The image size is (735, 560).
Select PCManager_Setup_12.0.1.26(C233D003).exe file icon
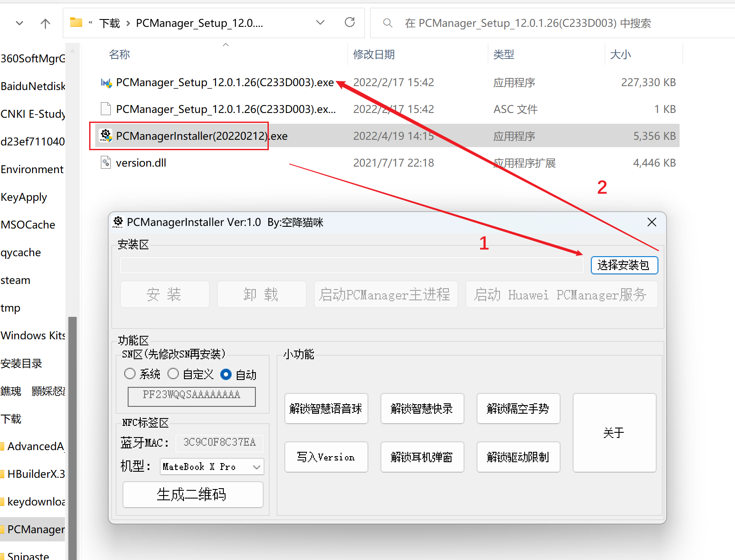coord(106,82)
